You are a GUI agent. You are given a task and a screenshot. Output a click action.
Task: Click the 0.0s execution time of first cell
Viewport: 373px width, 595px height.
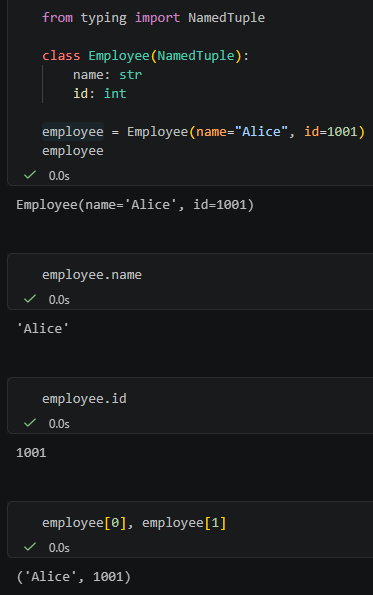coord(59,176)
